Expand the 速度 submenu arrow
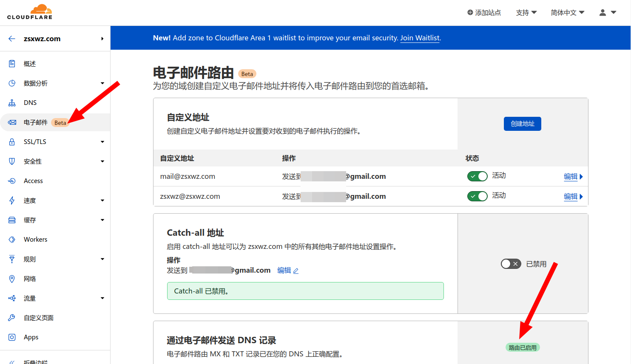The height and width of the screenshot is (364, 631). (102, 200)
